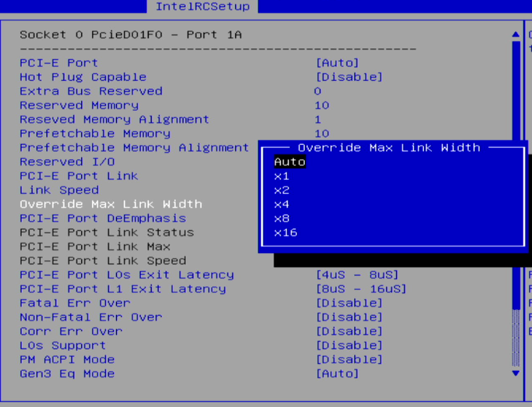Click the PCI-E Port Link Max label
Viewport: 532px width, 407px height.
click(x=95, y=247)
